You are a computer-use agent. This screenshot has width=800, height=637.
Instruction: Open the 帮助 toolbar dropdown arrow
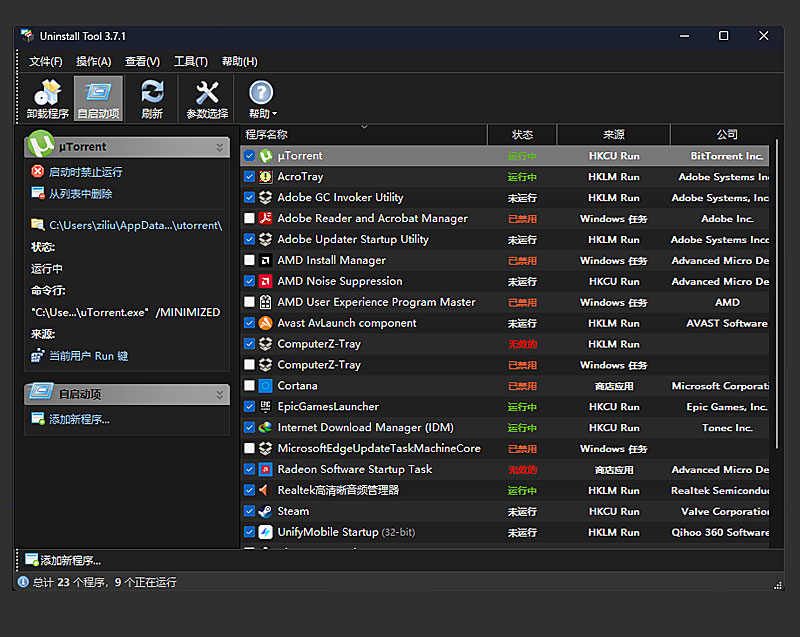point(275,115)
